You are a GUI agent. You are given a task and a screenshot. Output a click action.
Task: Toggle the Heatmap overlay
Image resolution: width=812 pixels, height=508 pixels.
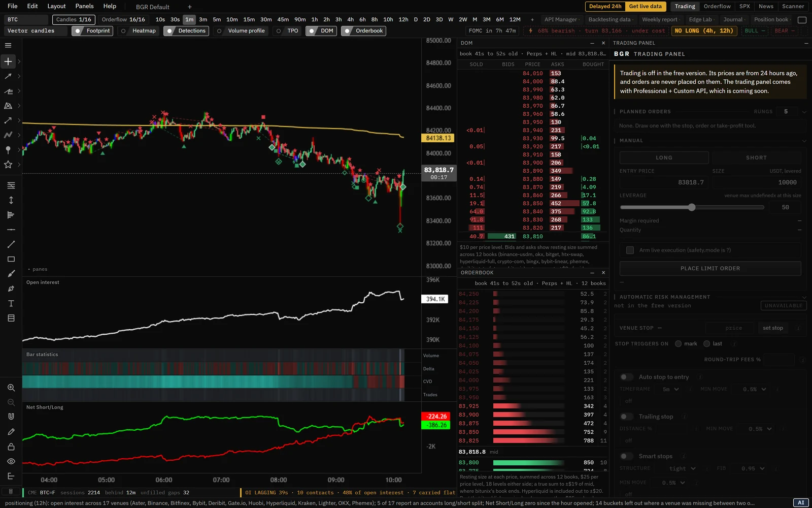coord(138,31)
